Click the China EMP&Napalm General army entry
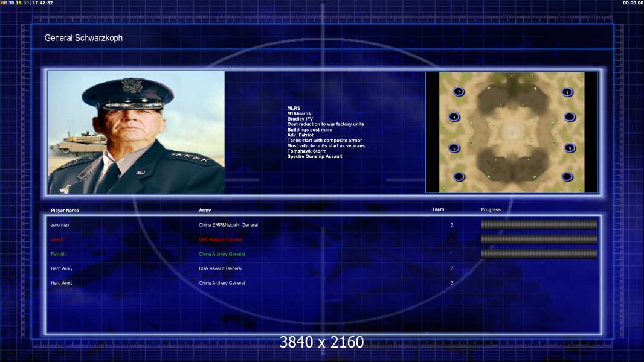This screenshot has height=362, width=644. 228,225
